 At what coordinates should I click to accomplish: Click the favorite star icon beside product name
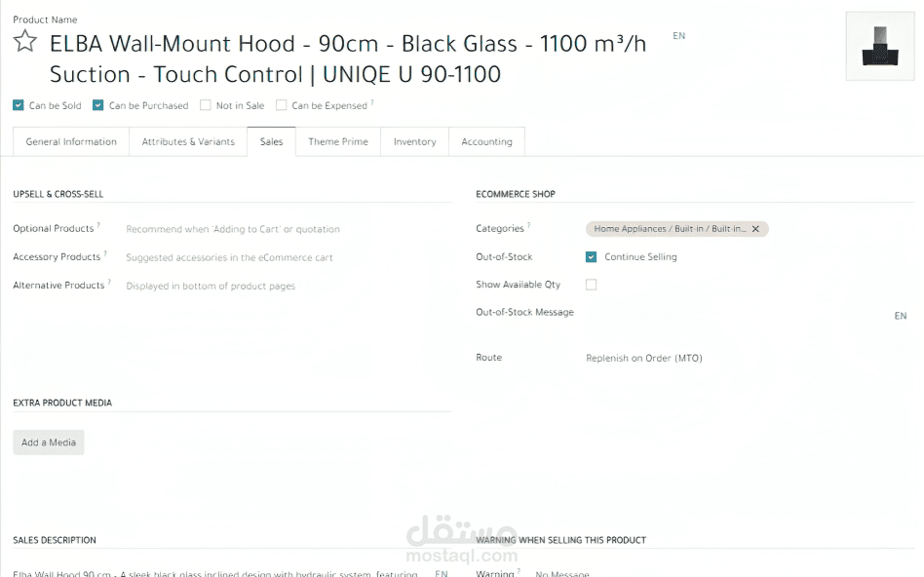24,42
